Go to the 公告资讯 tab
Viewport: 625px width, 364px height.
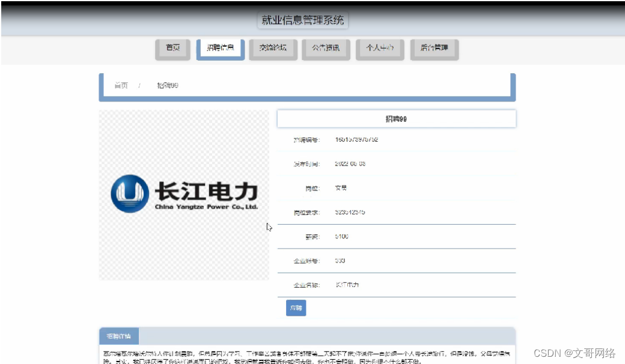326,49
